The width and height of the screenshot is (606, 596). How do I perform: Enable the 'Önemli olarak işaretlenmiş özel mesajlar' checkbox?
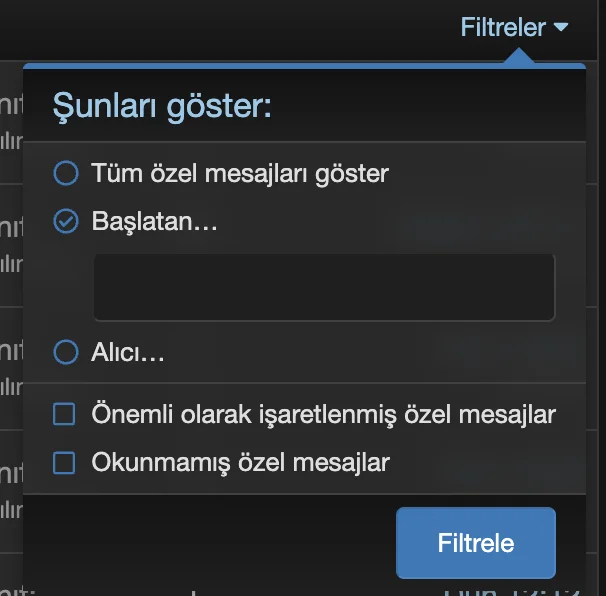pos(64,414)
